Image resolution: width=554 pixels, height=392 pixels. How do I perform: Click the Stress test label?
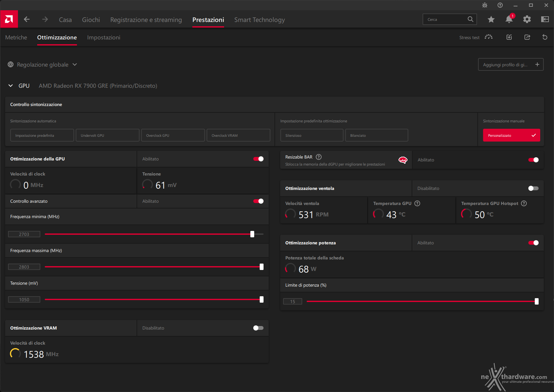point(469,37)
